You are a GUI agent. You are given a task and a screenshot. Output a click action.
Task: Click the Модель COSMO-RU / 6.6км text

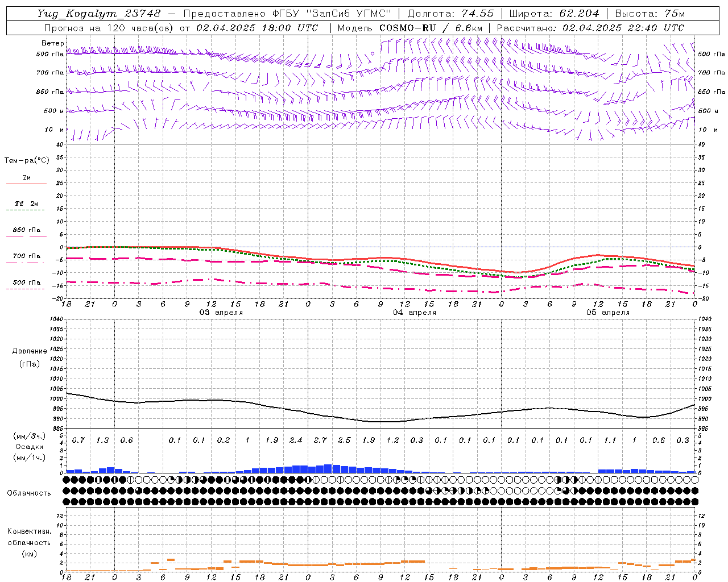click(x=410, y=28)
